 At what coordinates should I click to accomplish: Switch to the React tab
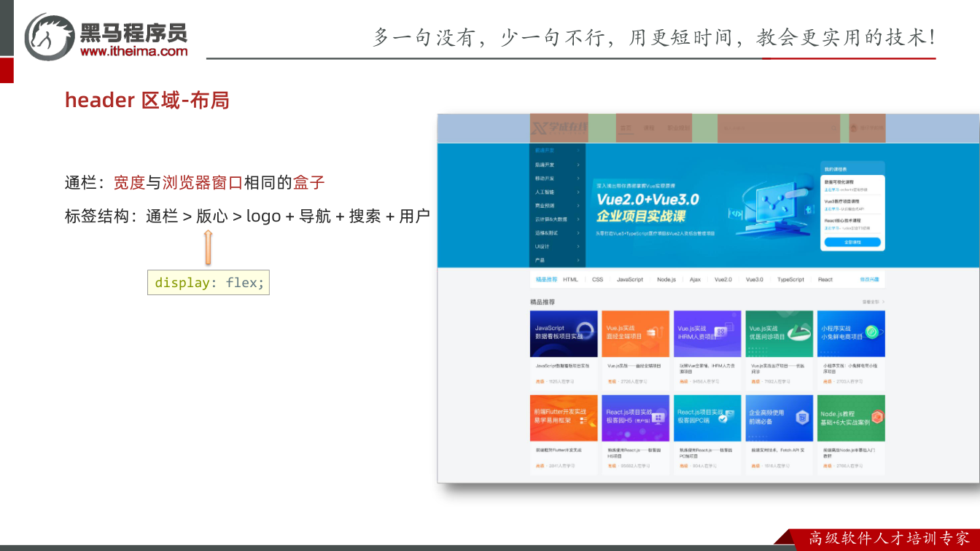(x=825, y=279)
